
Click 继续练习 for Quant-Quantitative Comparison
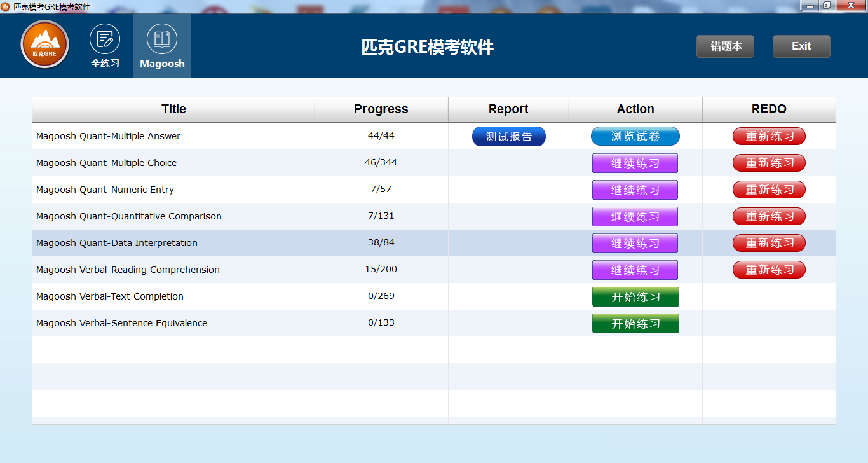pyautogui.click(x=635, y=216)
